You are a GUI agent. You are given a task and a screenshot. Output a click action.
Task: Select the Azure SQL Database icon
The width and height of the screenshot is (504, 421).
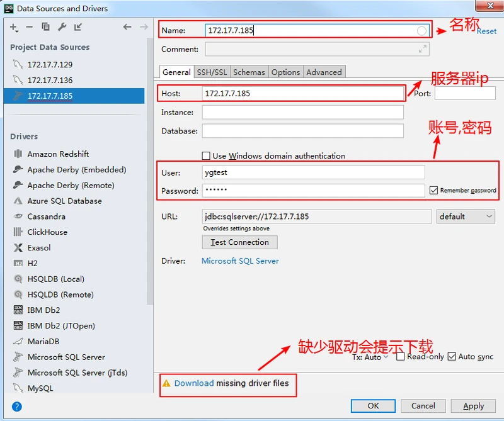tap(18, 201)
